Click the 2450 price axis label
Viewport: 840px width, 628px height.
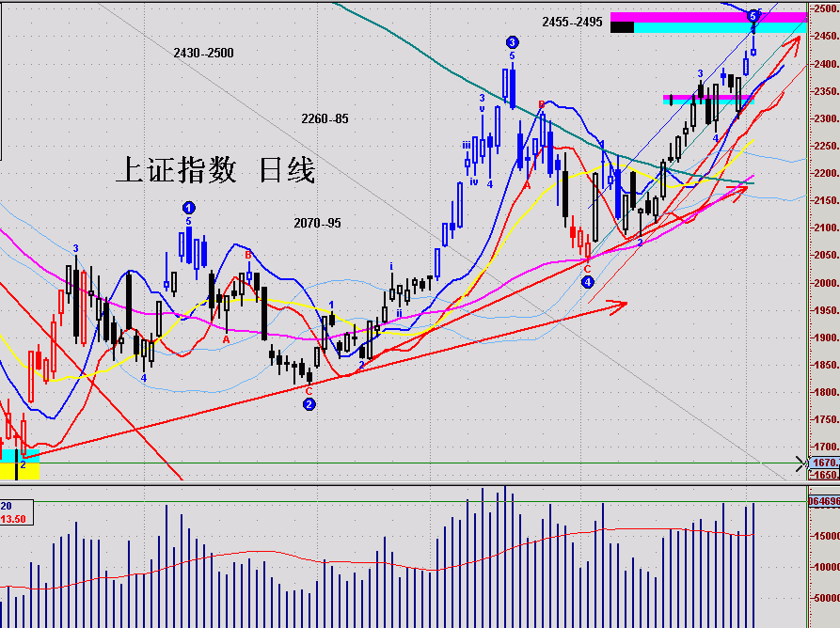[x=827, y=36]
